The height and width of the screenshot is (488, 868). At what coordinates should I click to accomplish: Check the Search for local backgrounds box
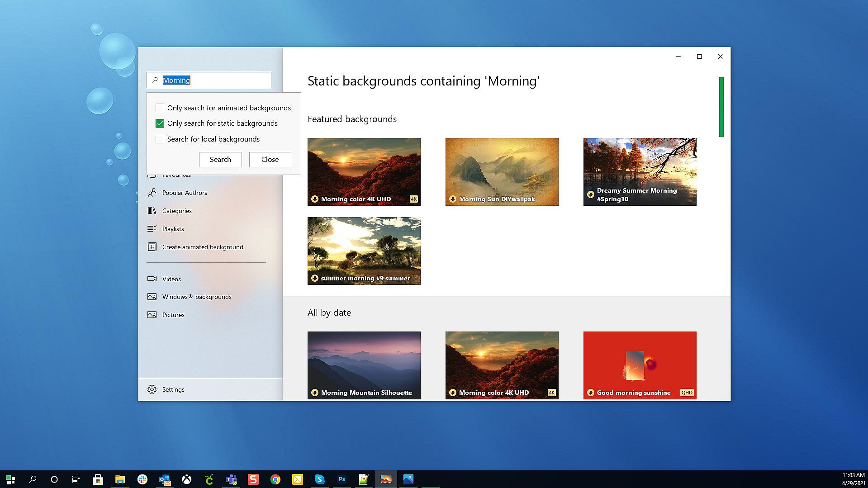point(160,139)
